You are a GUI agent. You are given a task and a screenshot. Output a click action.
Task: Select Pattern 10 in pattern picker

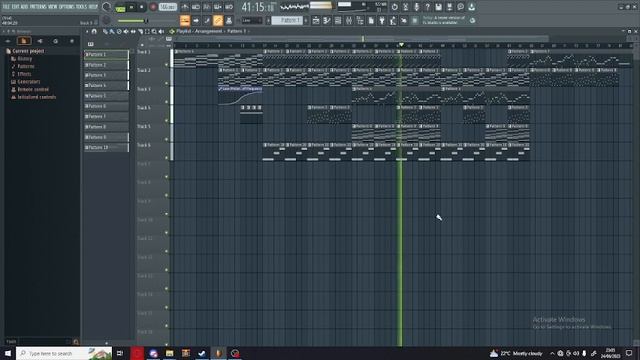[x=107, y=147]
